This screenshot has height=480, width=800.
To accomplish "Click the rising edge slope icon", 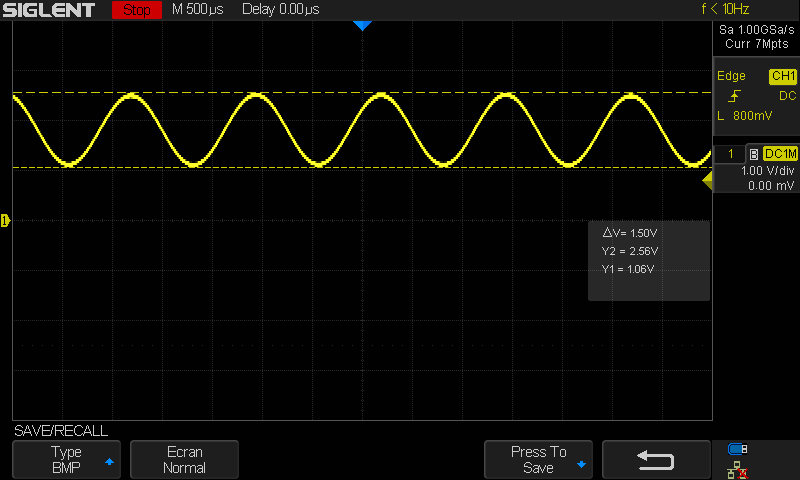I will coord(734,96).
